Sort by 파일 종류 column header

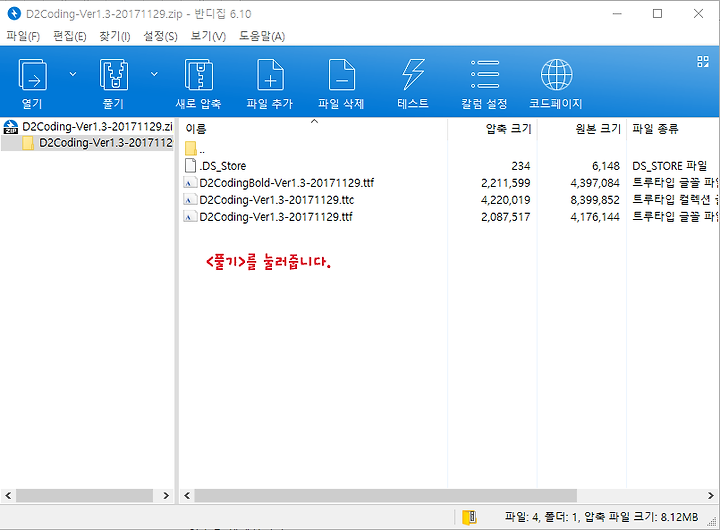[x=655, y=129]
